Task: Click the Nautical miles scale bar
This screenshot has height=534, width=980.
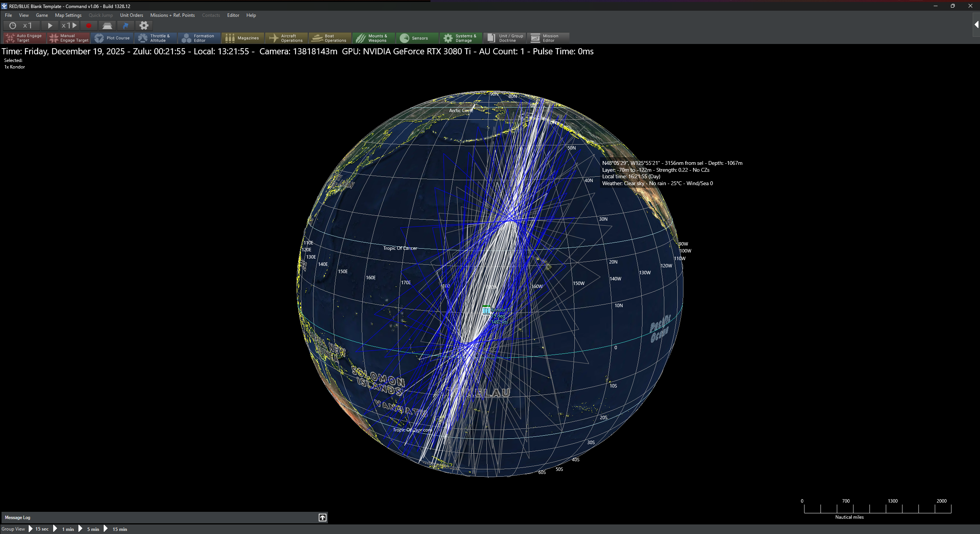Action: (877, 509)
